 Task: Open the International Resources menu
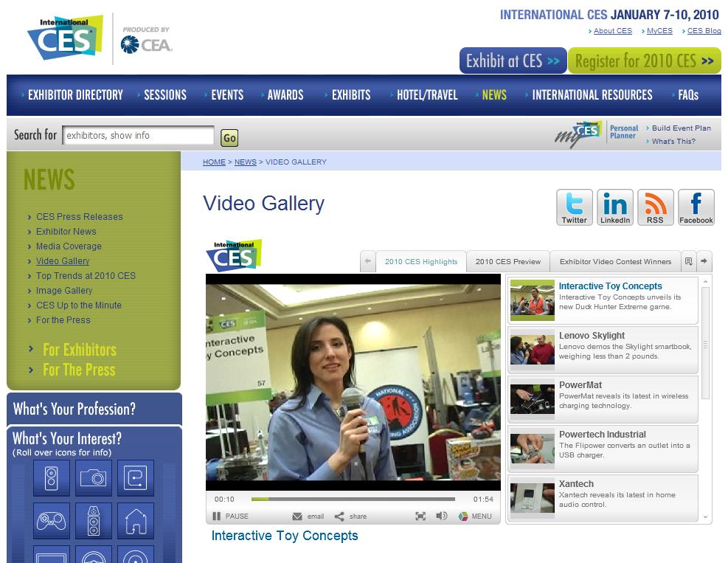tap(592, 94)
